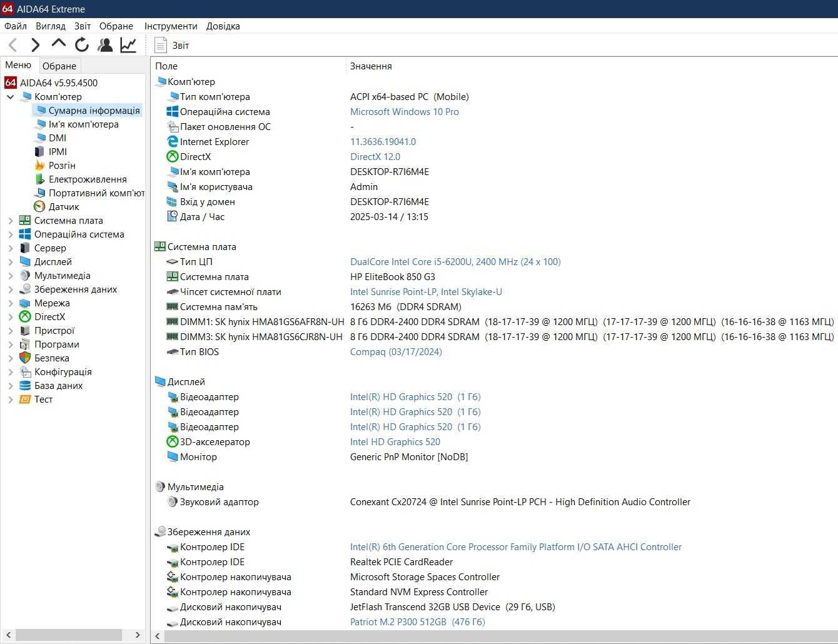Click the DirectX Xbox icon in report

tap(173, 157)
